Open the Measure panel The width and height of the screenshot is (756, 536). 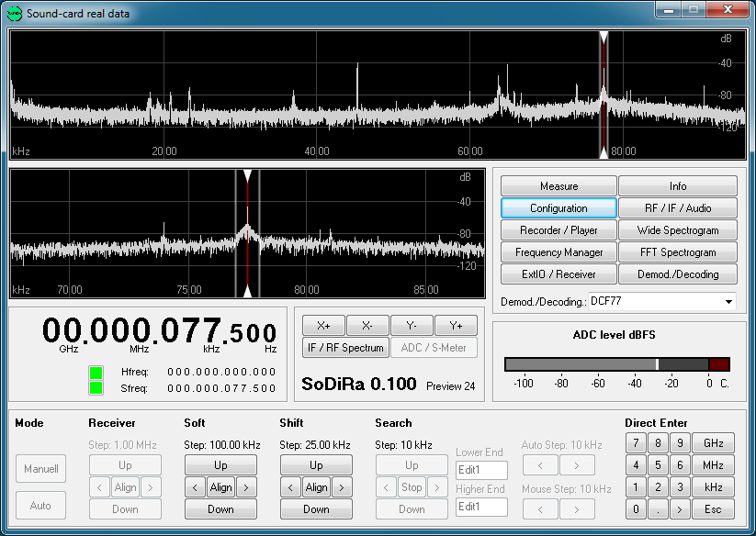559,186
